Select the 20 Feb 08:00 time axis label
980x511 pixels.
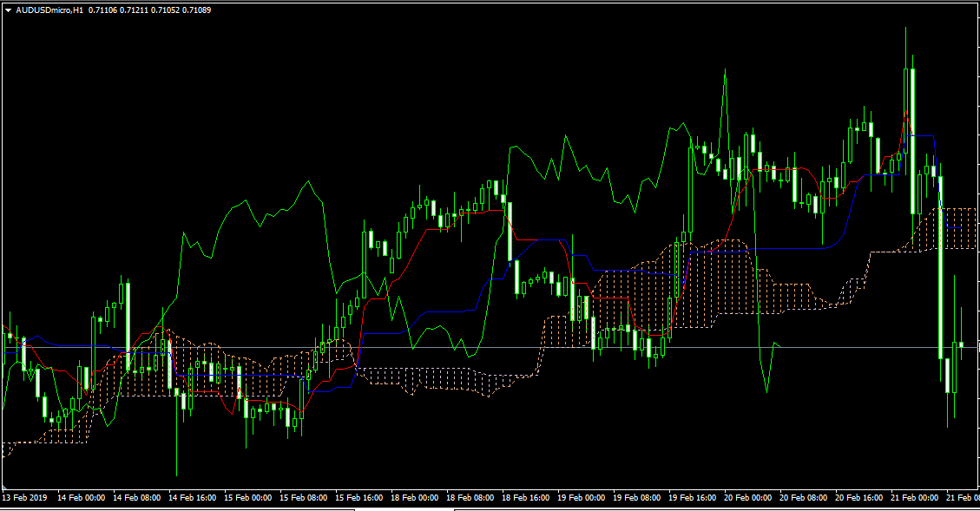click(803, 498)
